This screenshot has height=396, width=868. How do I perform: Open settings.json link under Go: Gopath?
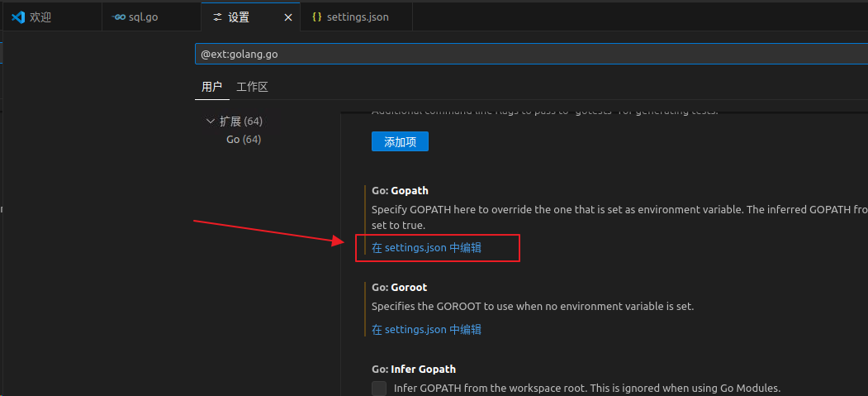426,248
